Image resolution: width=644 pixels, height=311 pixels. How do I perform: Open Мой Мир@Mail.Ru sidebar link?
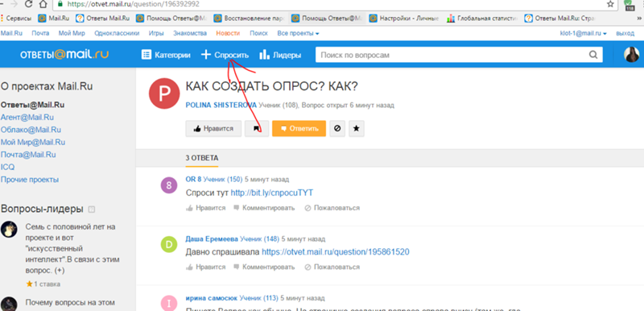[x=33, y=142]
